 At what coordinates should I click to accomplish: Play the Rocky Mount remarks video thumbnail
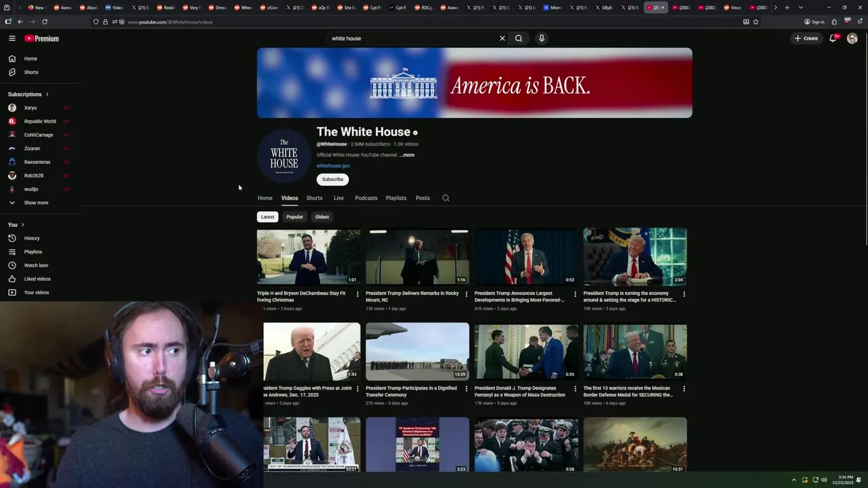(x=417, y=257)
